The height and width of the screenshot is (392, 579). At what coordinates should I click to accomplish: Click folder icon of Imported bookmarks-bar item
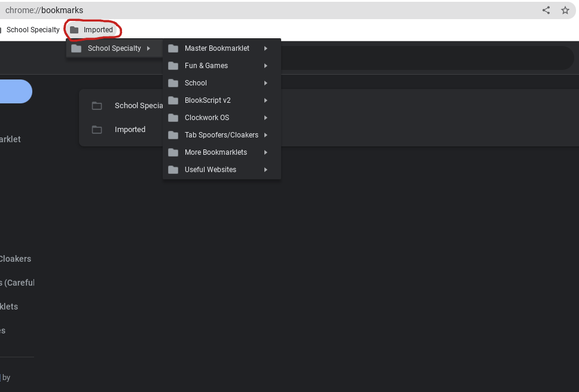point(74,30)
